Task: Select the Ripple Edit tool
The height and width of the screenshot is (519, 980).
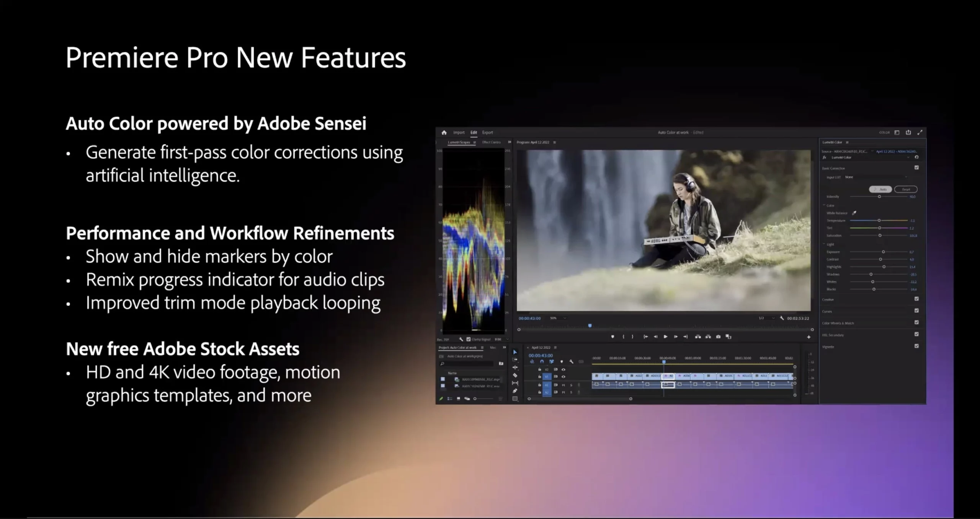Action: [x=515, y=368]
